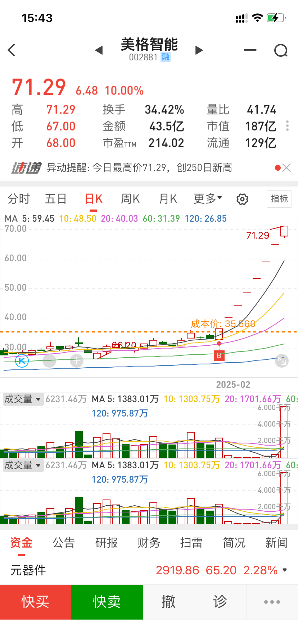Viewport: 298px width, 644px height.
Task: Expand the 更多 period dropdown
Action: coord(208,198)
